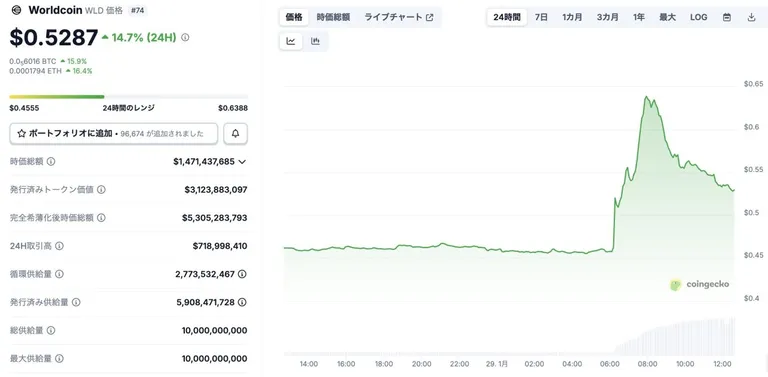This screenshot has height=377, width=768.
Task: Click the Worldcoin logo icon
Action: click(x=17, y=10)
